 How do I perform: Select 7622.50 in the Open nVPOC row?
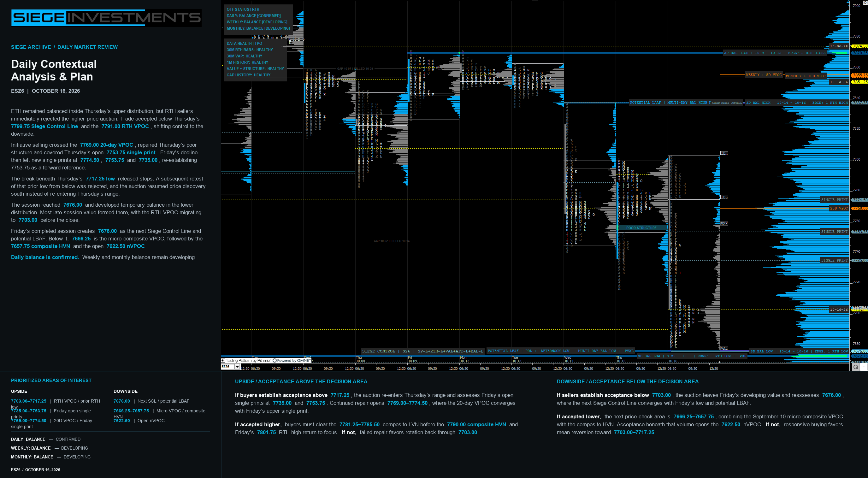click(122, 421)
